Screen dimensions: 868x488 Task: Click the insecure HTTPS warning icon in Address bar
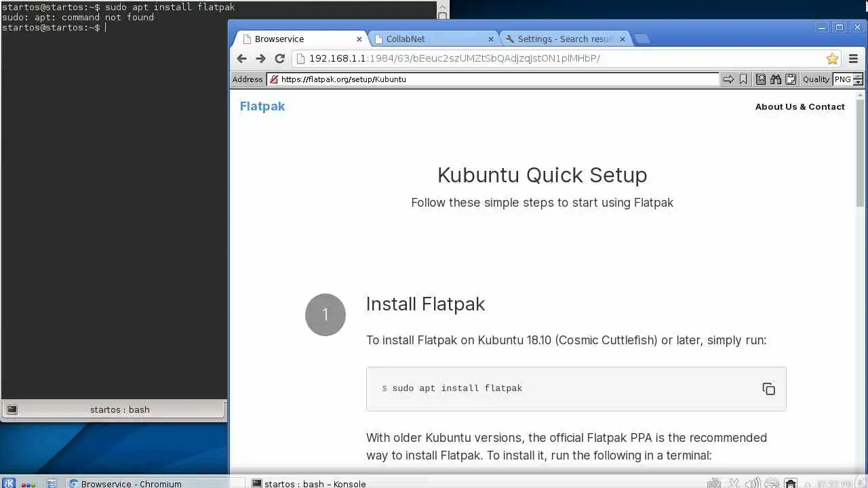pos(274,79)
